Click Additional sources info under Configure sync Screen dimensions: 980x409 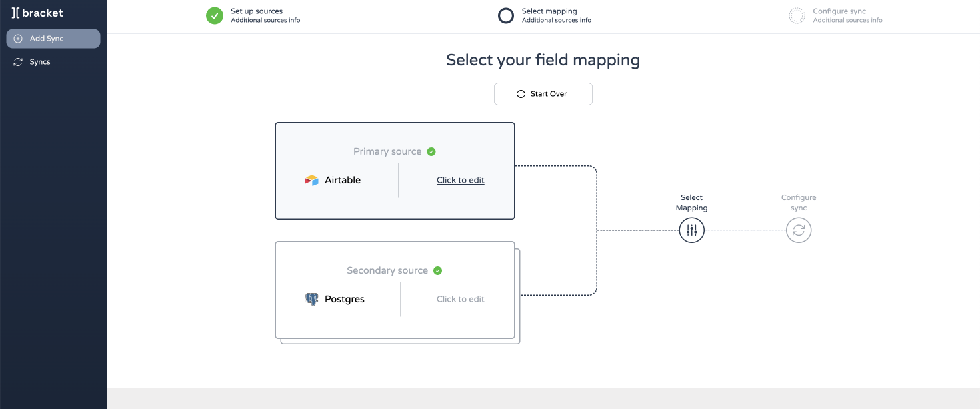pos(847,21)
